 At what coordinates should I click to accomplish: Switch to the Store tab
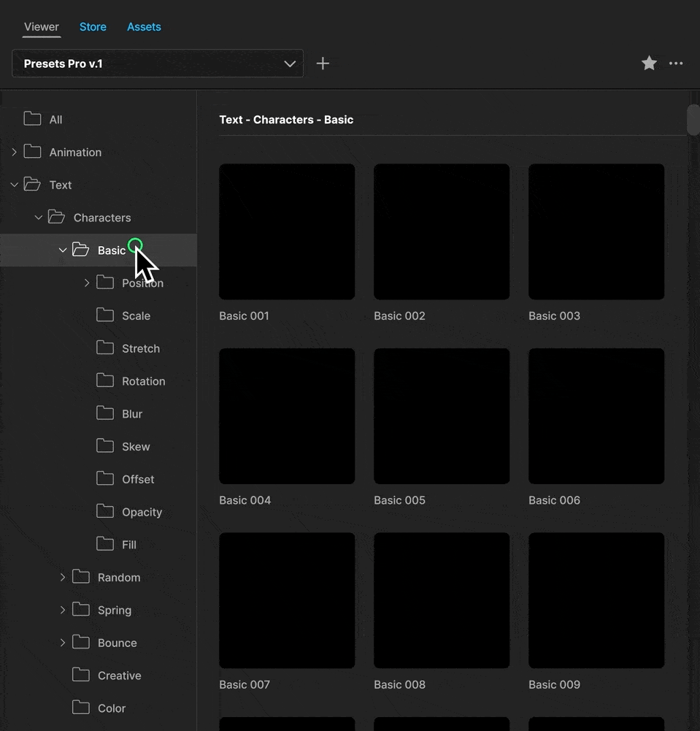(93, 26)
